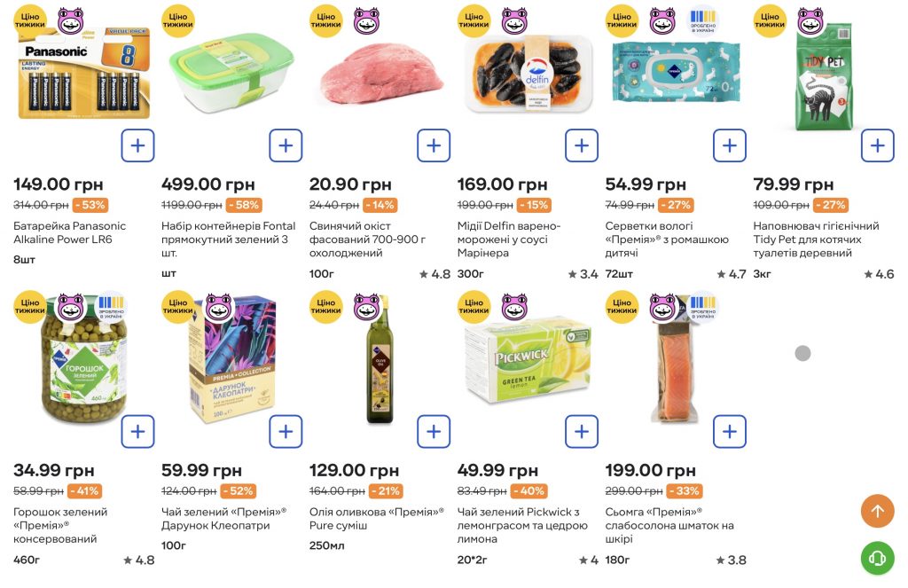Viewport: 908px width, 588px height.
Task: Add Panasonic batteries to cart
Action: pyautogui.click(x=137, y=145)
